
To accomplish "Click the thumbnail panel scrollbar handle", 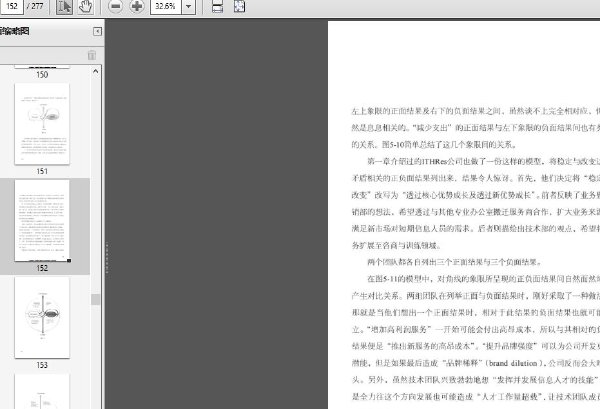I will [96, 299].
